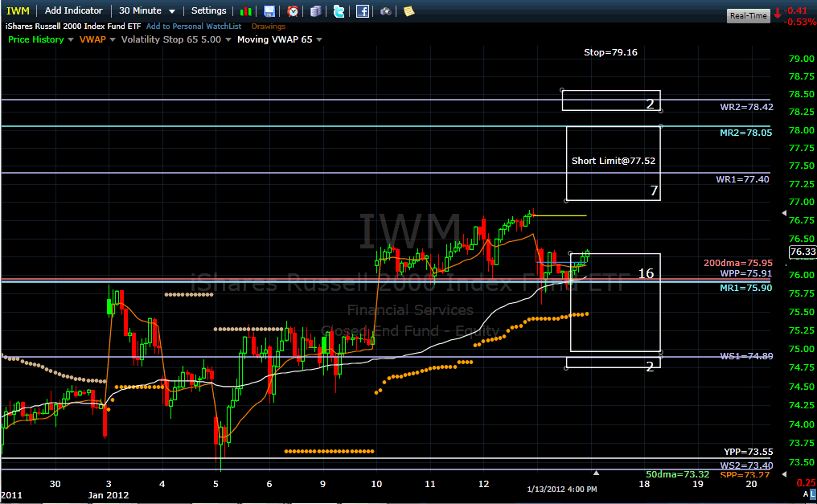Click the 1/13/2012 4:00 PM time label
This screenshot has width=817, height=504.
[561, 490]
